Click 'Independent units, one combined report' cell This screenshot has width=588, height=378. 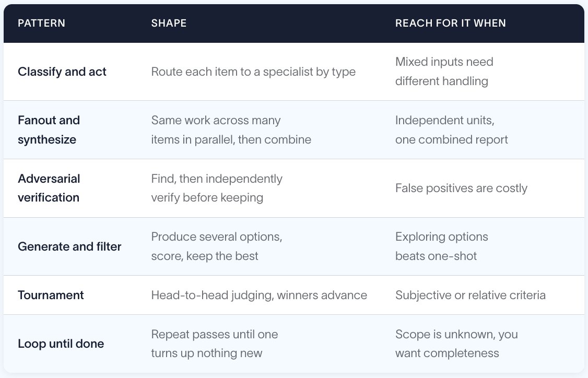[452, 130]
